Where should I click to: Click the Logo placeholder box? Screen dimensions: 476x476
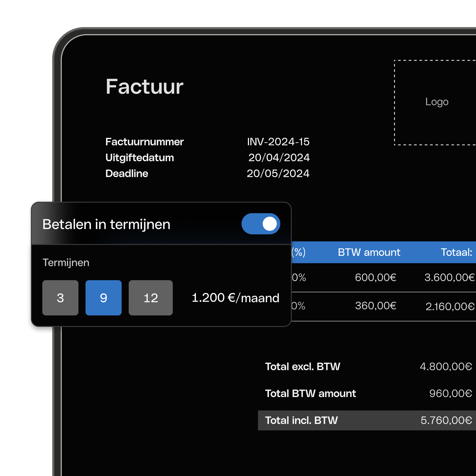click(436, 102)
